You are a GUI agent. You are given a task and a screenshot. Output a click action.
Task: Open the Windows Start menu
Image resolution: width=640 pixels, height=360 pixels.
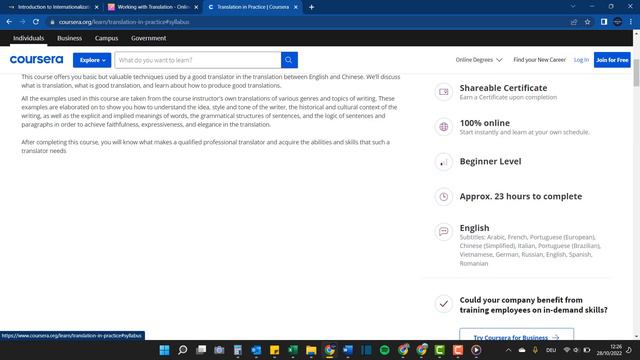tap(164, 350)
